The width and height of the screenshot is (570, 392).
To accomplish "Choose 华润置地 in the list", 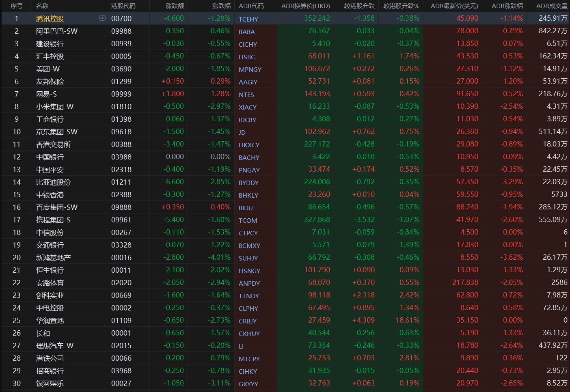I will tap(50, 321).
